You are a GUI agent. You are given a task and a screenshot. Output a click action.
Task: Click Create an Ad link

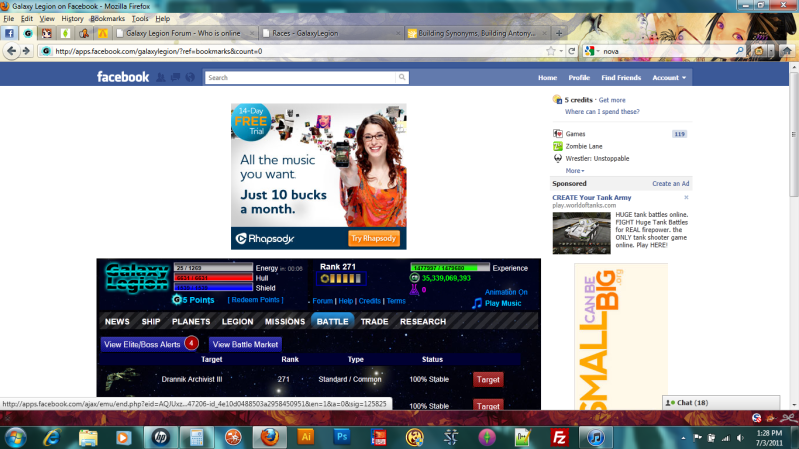(x=670, y=183)
